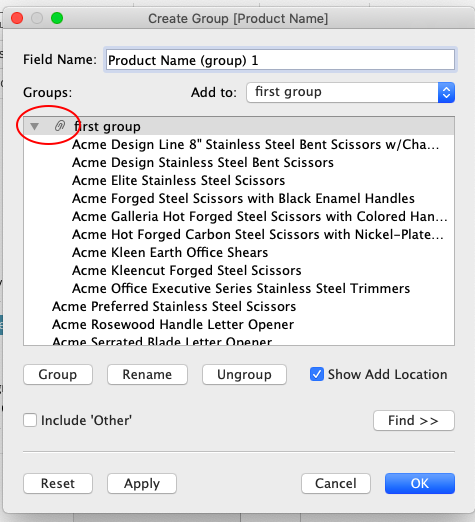Click the Reset button
Viewport: 475px width, 522px height.
point(58,483)
